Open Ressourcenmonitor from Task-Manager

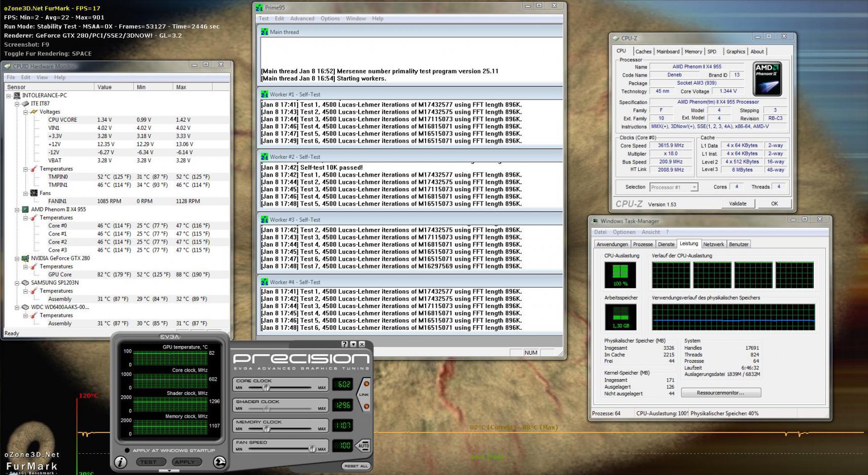click(x=720, y=393)
